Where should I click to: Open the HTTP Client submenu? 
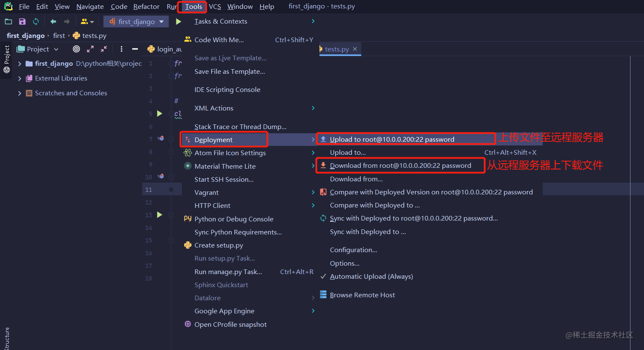pyautogui.click(x=249, y=206)
